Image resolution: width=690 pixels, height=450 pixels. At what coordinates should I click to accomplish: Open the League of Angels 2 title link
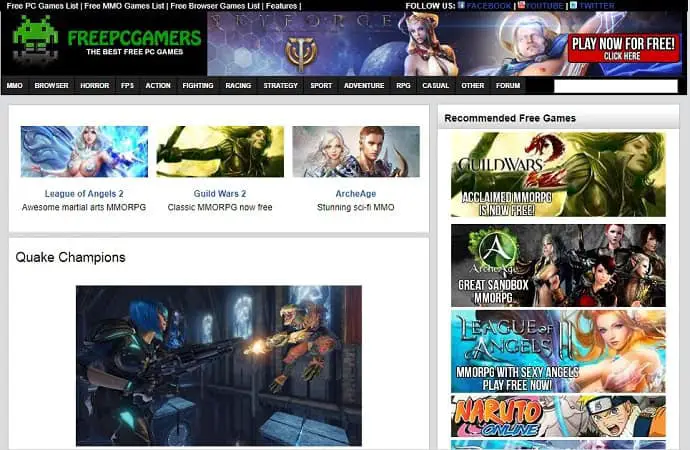[x=84, y=194]
